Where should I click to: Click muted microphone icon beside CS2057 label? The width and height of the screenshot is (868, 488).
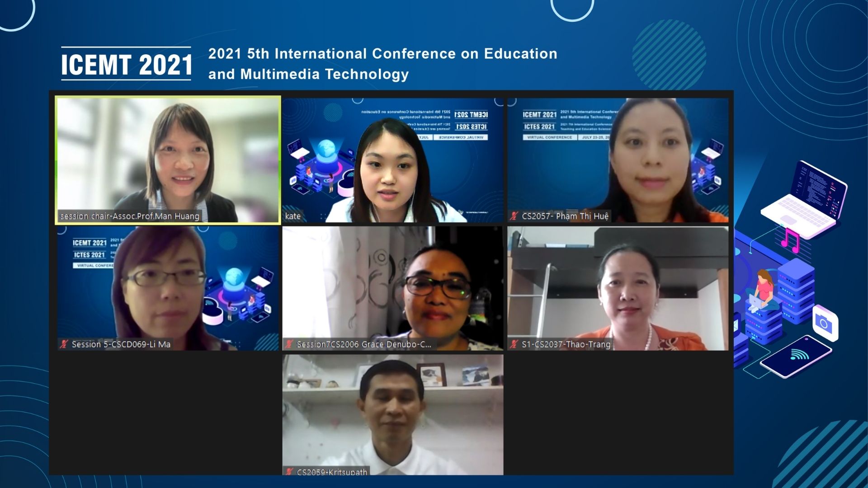click(514, 216)
